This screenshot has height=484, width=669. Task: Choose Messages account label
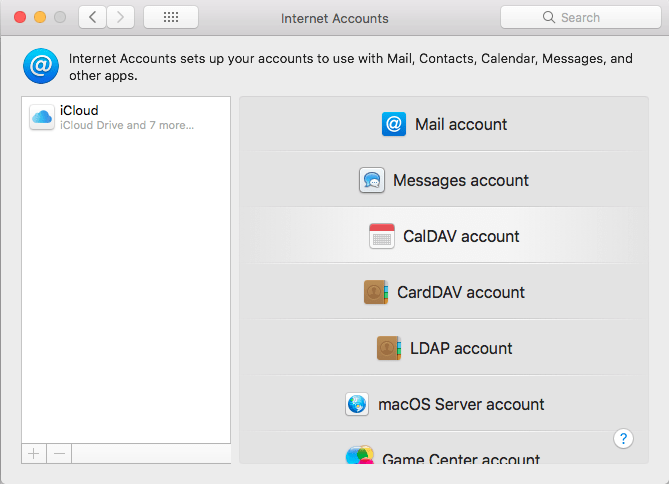coord(461,180)
